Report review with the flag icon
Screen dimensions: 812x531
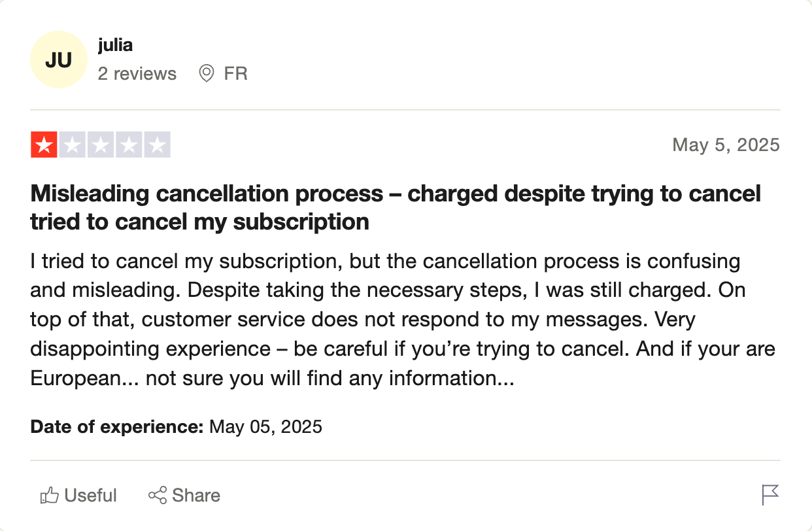pos(771,495)
